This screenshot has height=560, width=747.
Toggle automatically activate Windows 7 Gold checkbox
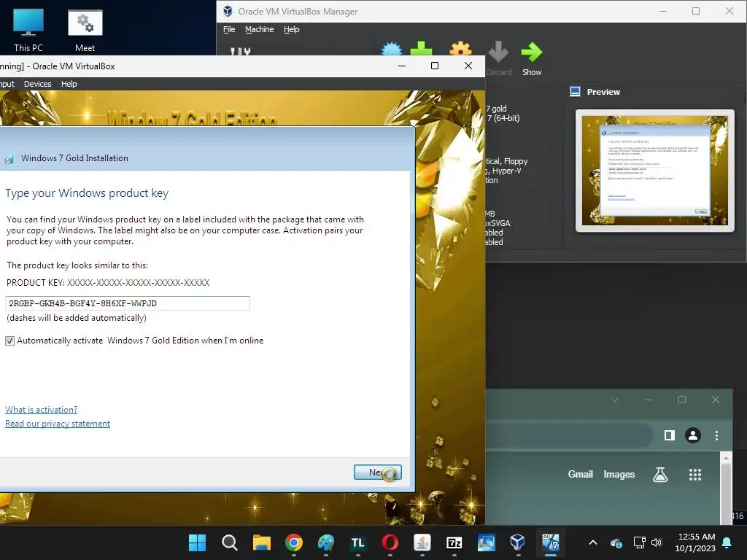point(9,341)
